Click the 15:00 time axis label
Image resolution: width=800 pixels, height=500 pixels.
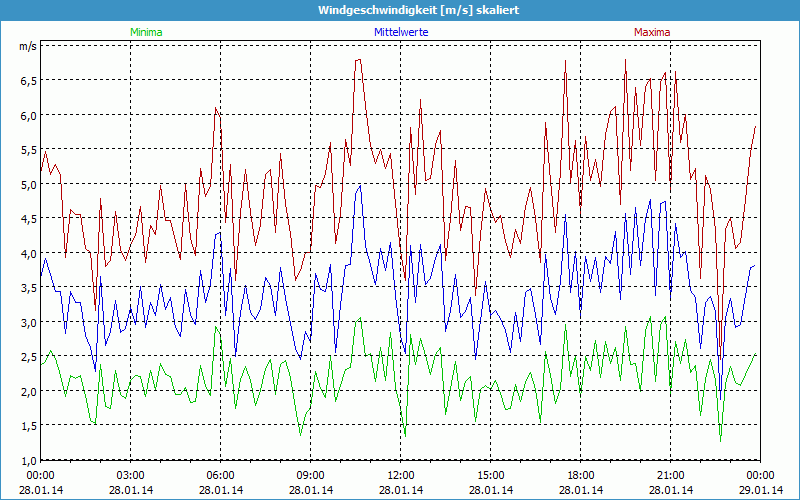tap(491, 476)
